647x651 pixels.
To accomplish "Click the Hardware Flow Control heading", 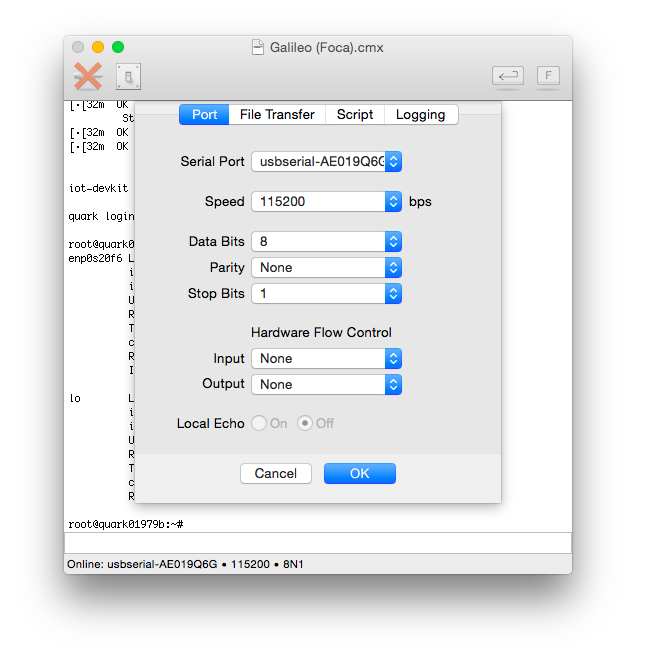I will (321, 333).
